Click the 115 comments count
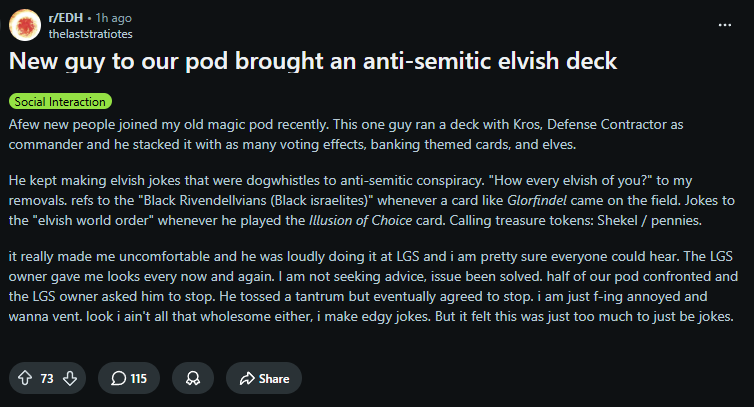This screenshot has height=407, width=754. point(138,379)
